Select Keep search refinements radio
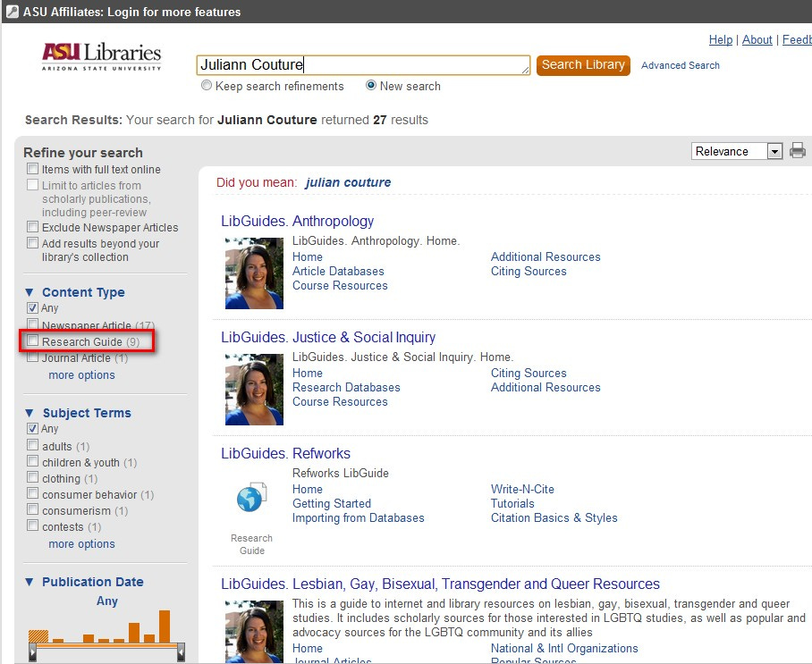The width and height of the screenshot is (812, 664). [206, 85]
